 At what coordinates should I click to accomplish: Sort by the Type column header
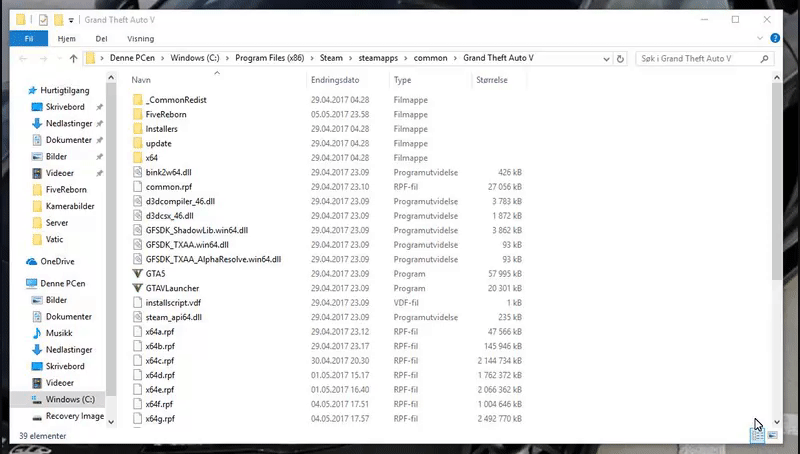click(402, 80)
